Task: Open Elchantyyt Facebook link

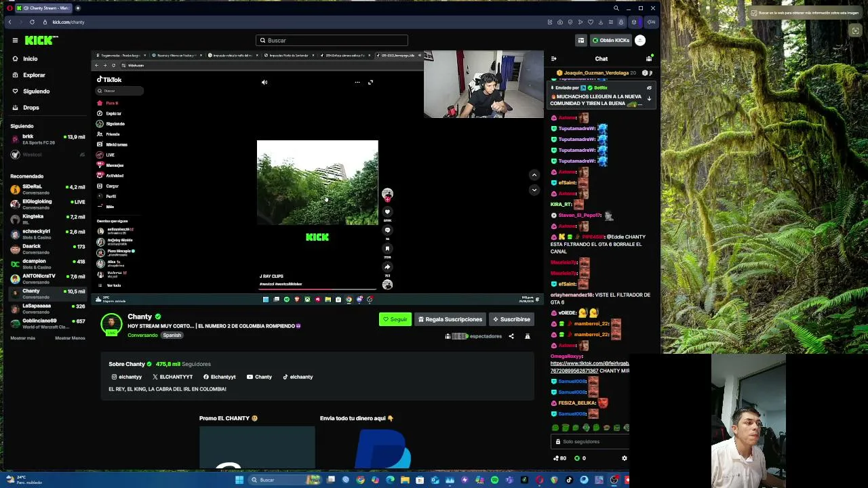Action: [x=220, y=377]
